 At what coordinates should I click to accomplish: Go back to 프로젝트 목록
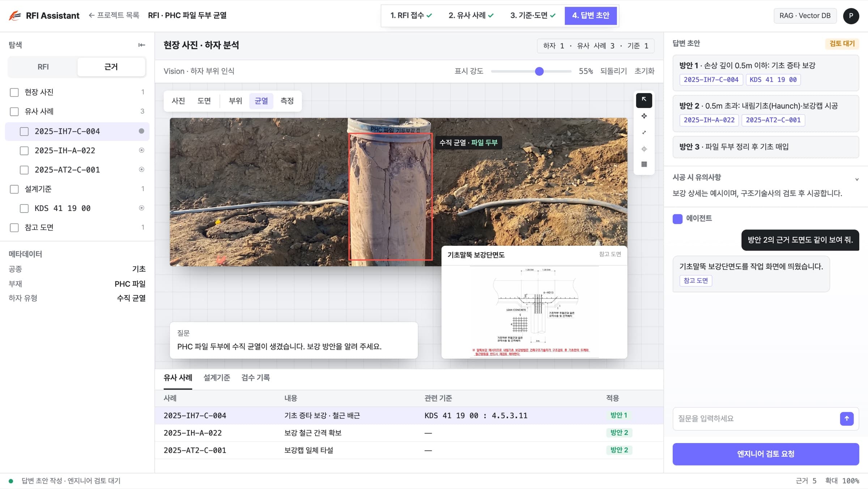point(114,15)
